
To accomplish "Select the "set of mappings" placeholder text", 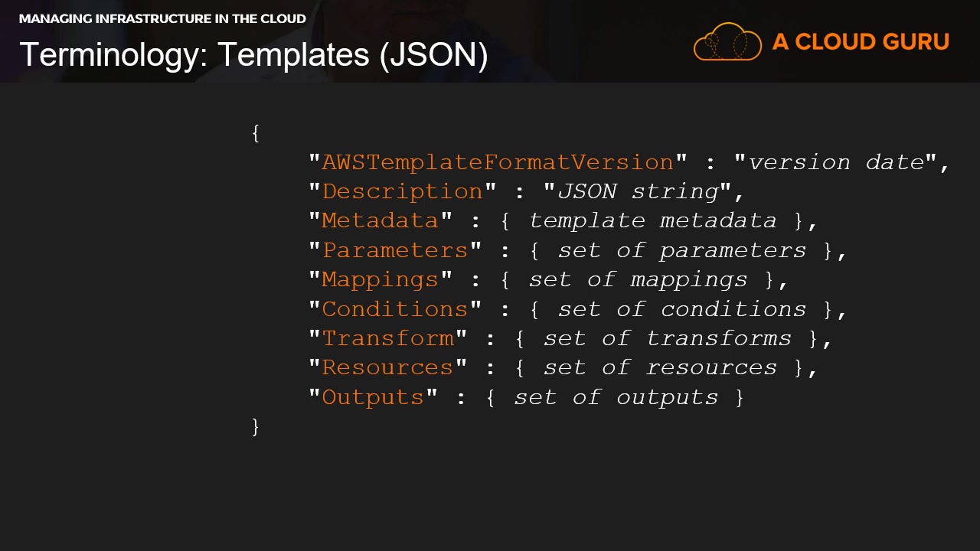I will [x=638, y=279].
